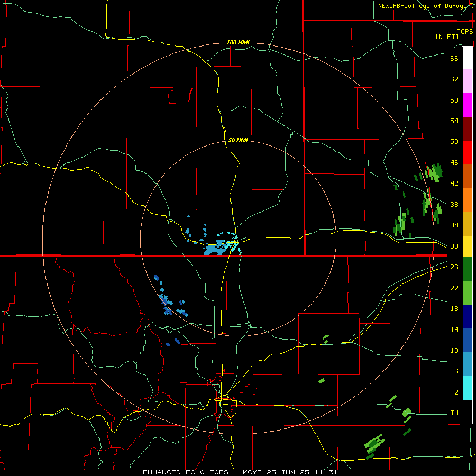Click the '[K FT]' units label
This screenshot has width=476, height=476.
pos(447,37)
